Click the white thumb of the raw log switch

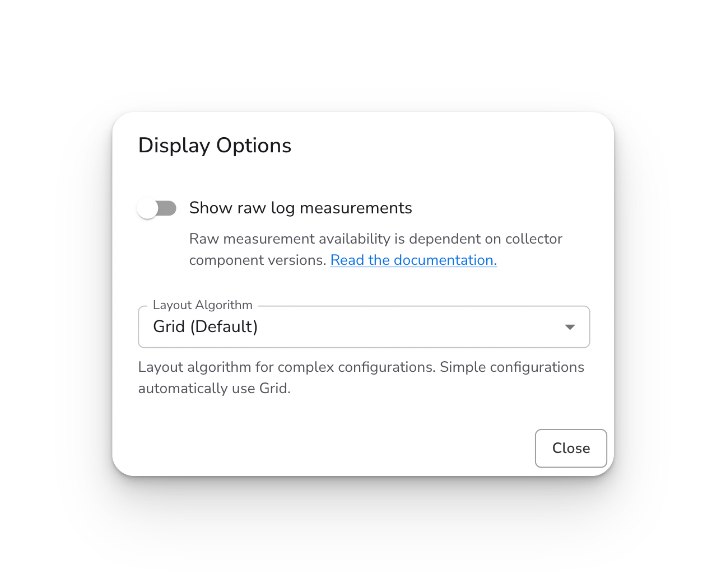pyautogui.click(x=148, y=208)
